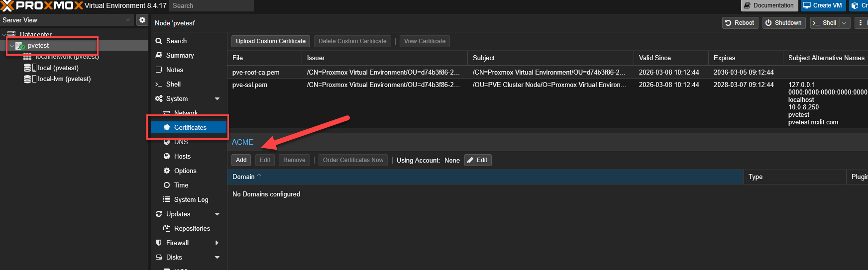Select the pvetest node in tree
Image resolution: width=868 pixels, height=270 pixels.
(38, 46)
